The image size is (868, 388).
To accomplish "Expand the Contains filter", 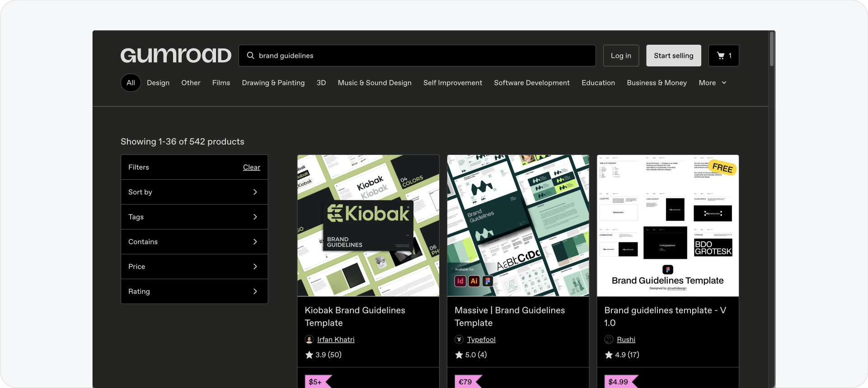I will click(194, 242).
